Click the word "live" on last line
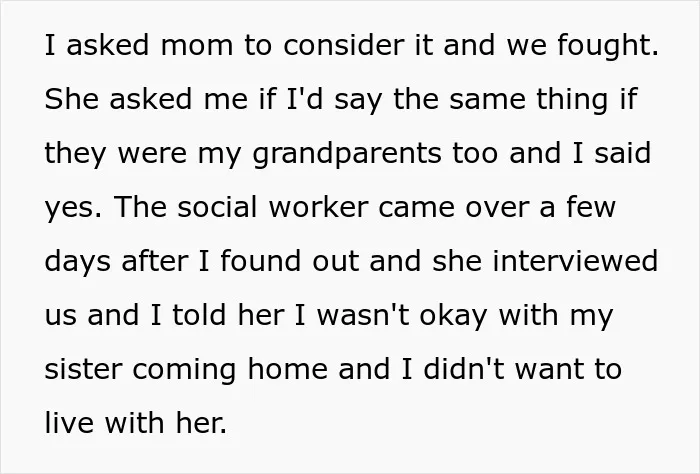The height and width of the screenshot is (474, 700). pos(69,423)
